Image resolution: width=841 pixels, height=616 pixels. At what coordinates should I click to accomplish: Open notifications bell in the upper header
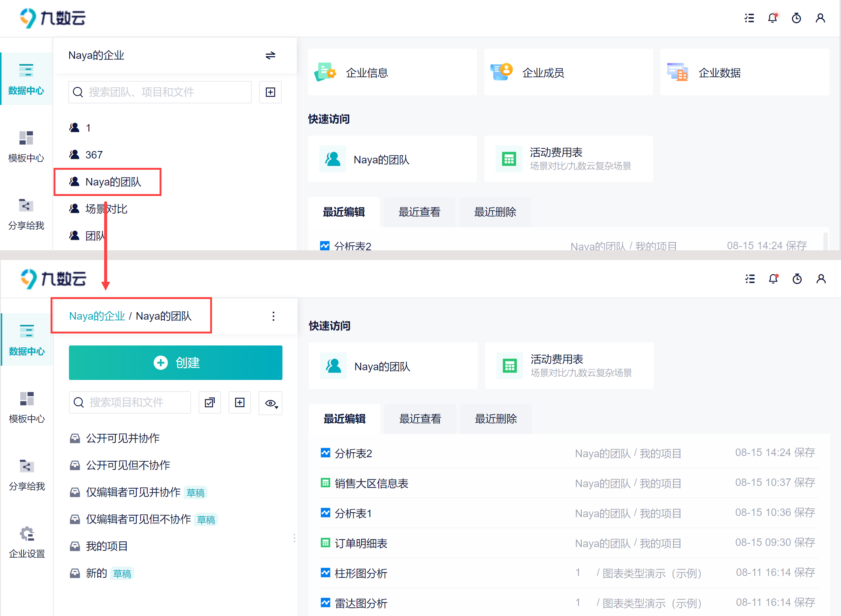773,18
